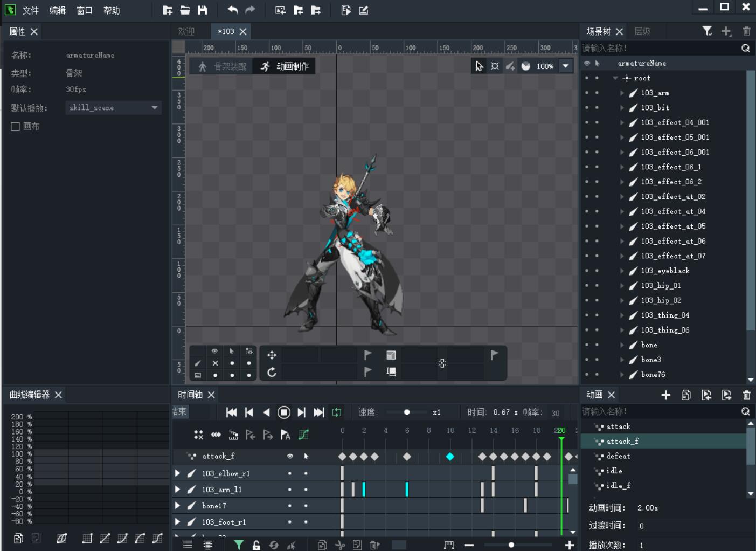Image resolution: width=756 pixels, height=551 pixels.
Task: Switch to the 欢迎 tab
Action: point(186,31)
